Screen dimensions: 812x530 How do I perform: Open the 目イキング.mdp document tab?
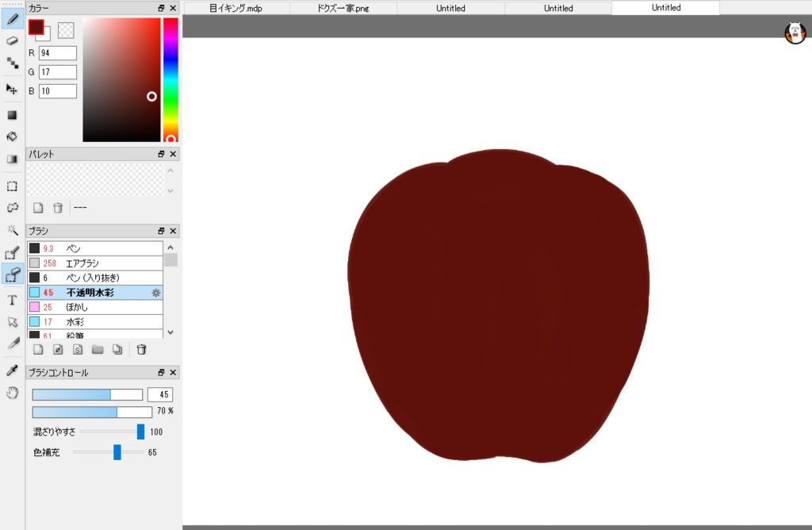click(x=236, y=8)
